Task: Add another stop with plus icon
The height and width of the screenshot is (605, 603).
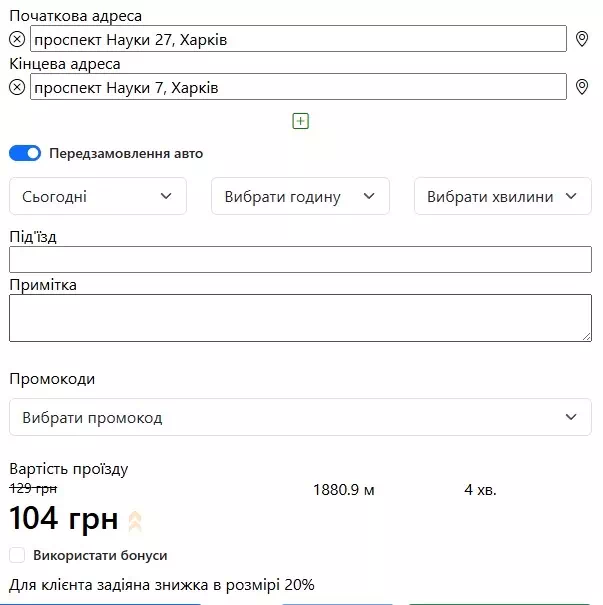Action: 301,121
